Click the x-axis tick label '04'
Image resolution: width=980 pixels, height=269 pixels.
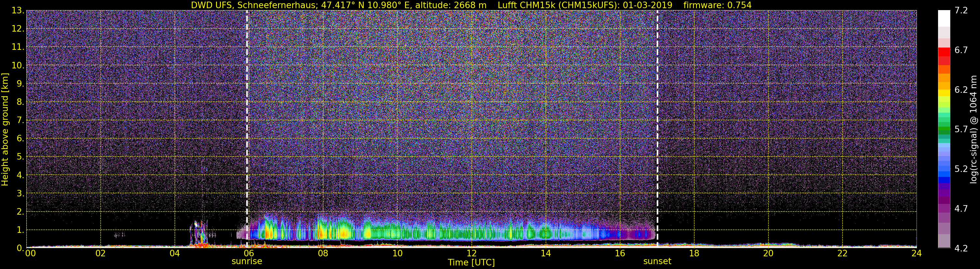pyautogui.click(x=175, y=253)
